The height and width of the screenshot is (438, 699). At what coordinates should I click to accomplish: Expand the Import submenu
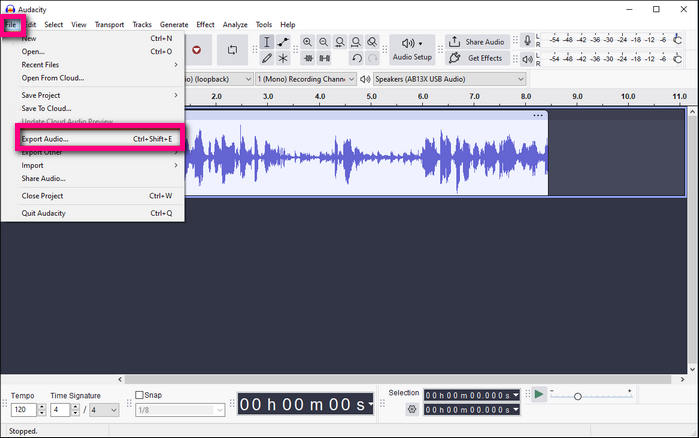pyautogui.click(x=99, y=165)
